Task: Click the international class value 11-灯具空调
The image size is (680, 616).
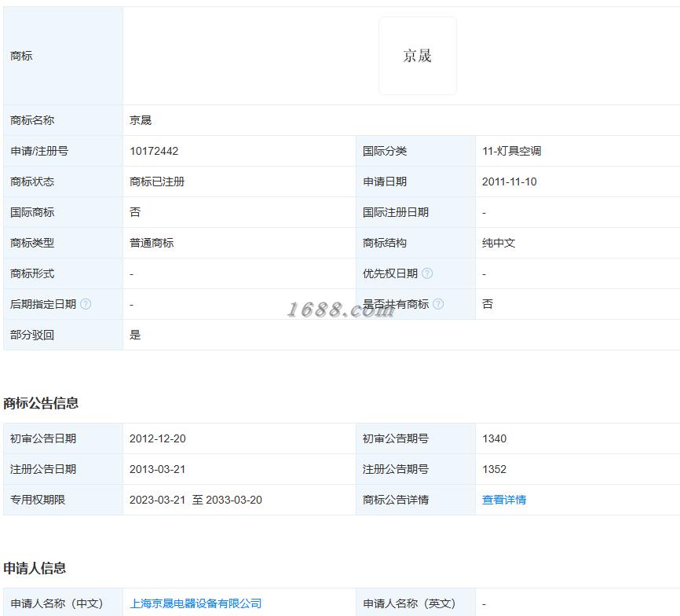Action: click(x=512, y=151)
